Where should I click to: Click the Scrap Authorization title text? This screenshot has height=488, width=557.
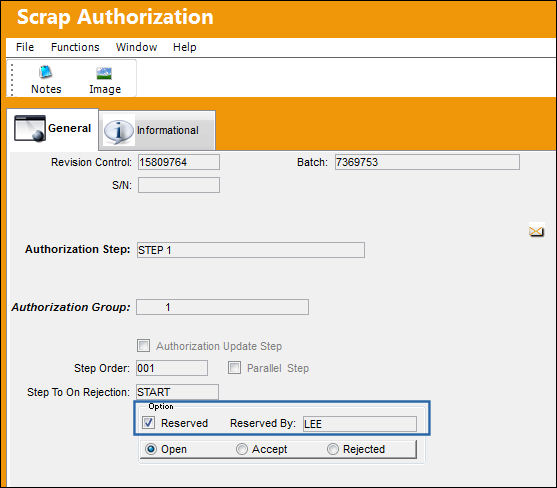point(115,17)
